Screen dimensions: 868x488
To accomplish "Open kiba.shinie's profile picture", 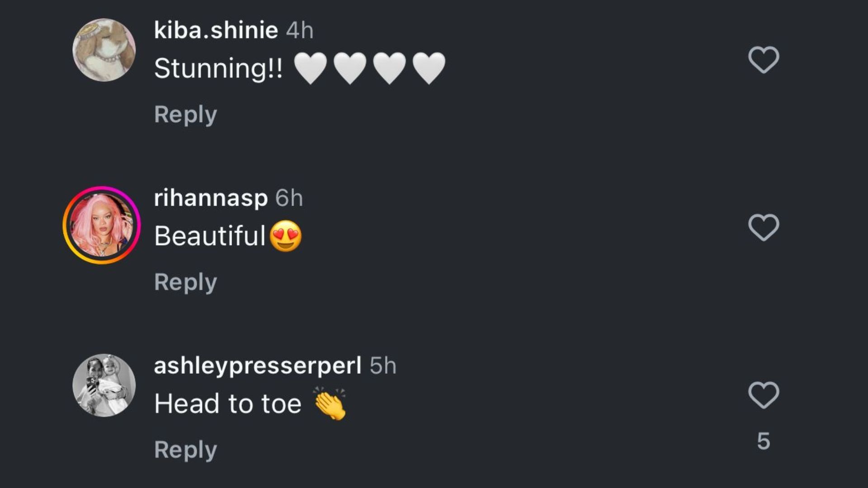I will coord(104,50).
